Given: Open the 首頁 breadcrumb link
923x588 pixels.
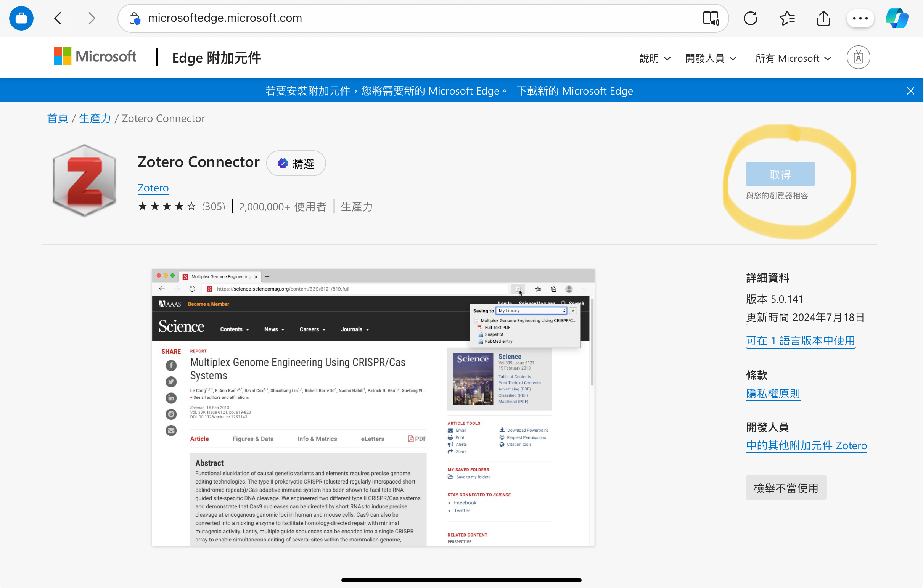Looking at the screenshot, I should [58, 119].
